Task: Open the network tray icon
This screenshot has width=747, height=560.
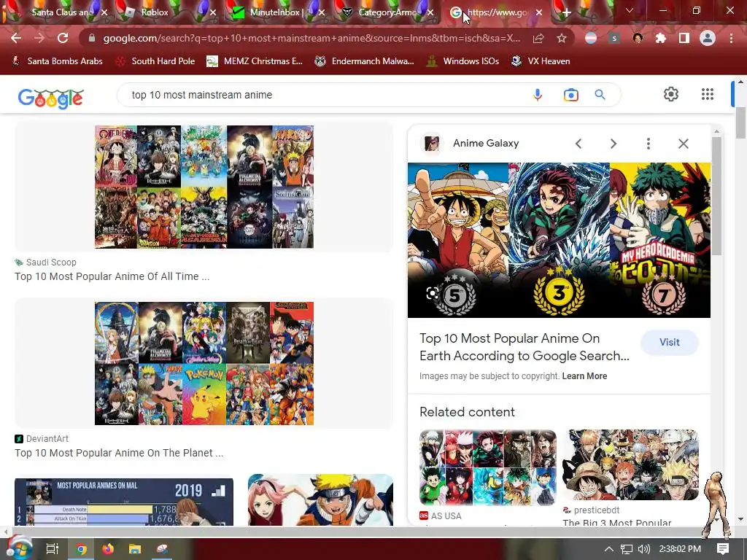Action: pos(627,549)
